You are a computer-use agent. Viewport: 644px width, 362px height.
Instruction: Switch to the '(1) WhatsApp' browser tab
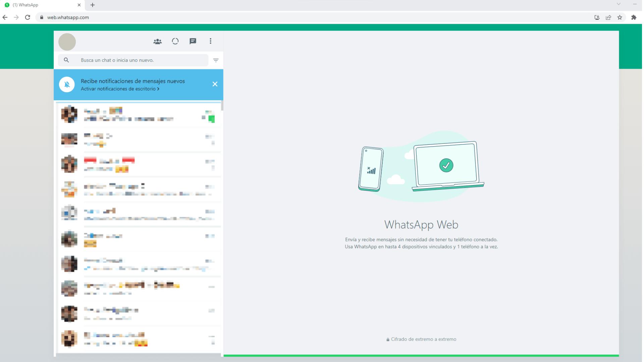(42, 5)
